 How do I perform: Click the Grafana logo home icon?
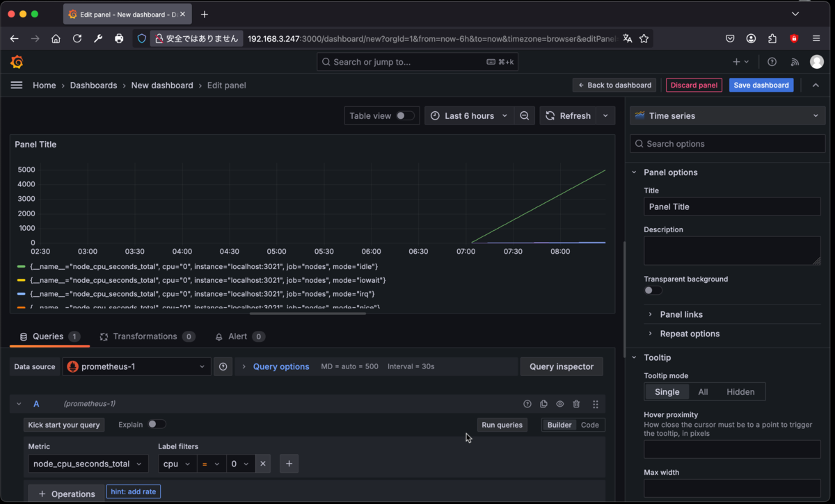(17, 62)
